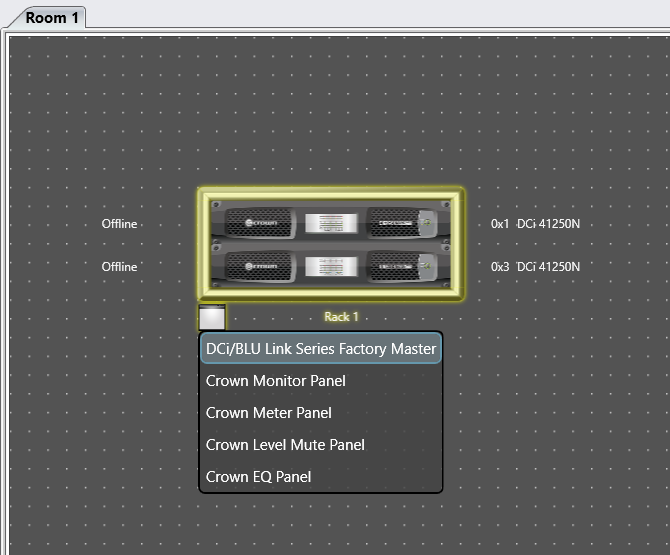The image size is (670, 555).
Task: Click the center display on the bottom amplifier
Action: (329, 267)
